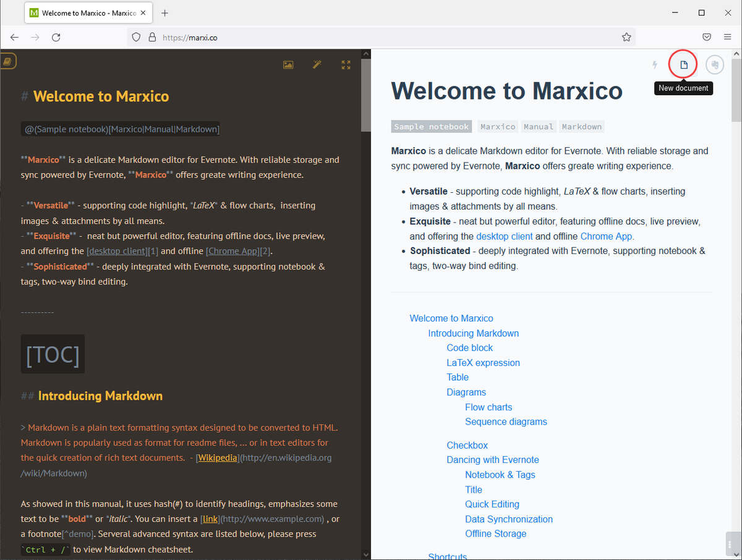Click the Evernote elephant sync icon
This screenshot has height=560, width=742.
click(715, 64)
